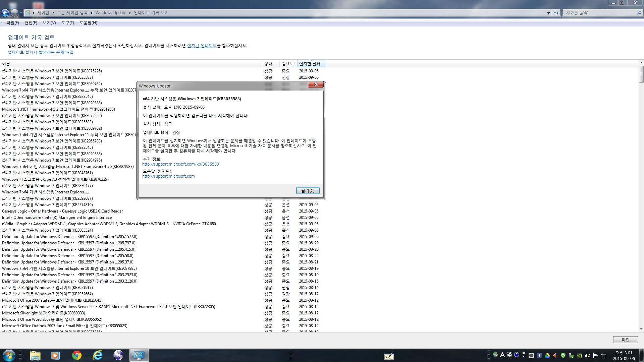644x362 pixels.
Task: Go to 모든 제어판 항목 breadcrumb
Action: tap(72, 13)
